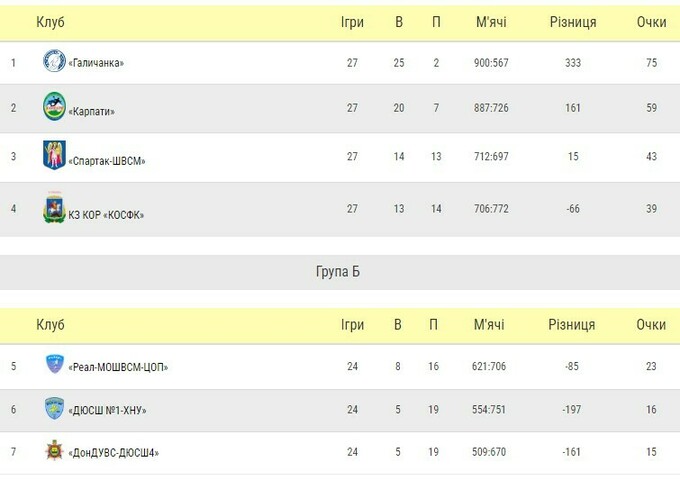Click the top table's М'ячі column header

[x=489, y=22]
